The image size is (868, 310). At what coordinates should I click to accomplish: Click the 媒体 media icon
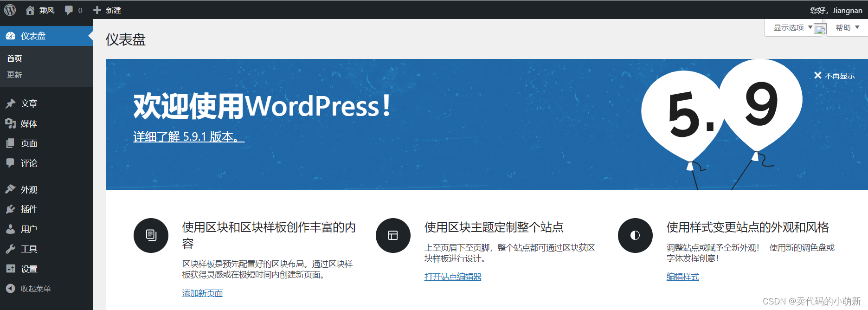[11, 123]
